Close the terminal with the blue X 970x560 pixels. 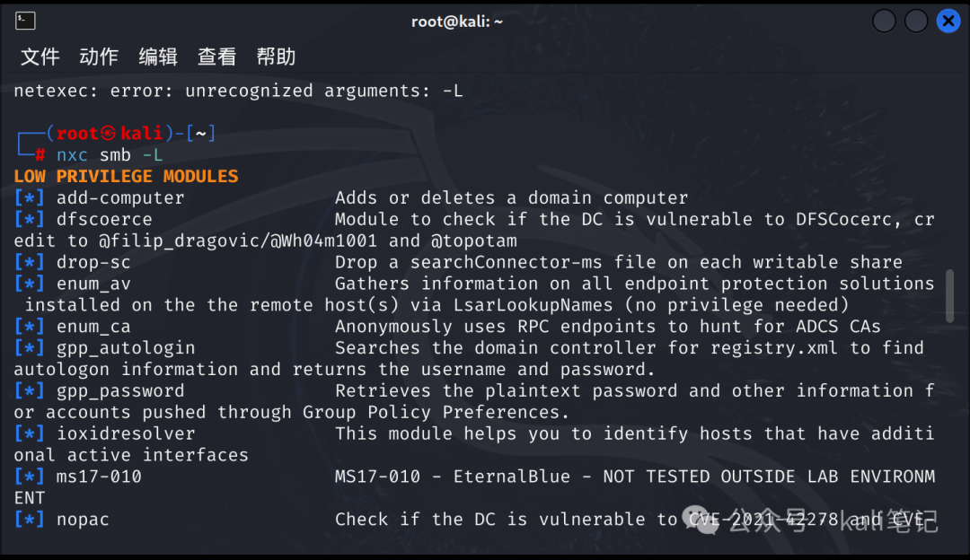click(948, 21)
